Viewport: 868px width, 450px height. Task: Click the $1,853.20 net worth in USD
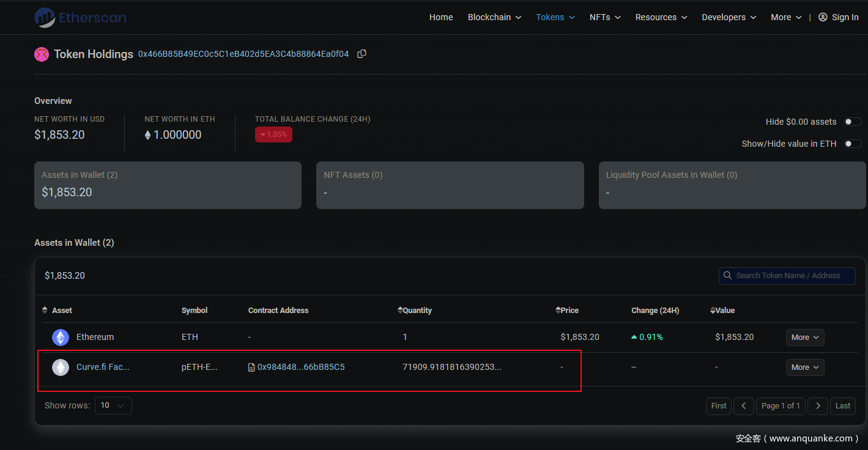tap(59, 135)
